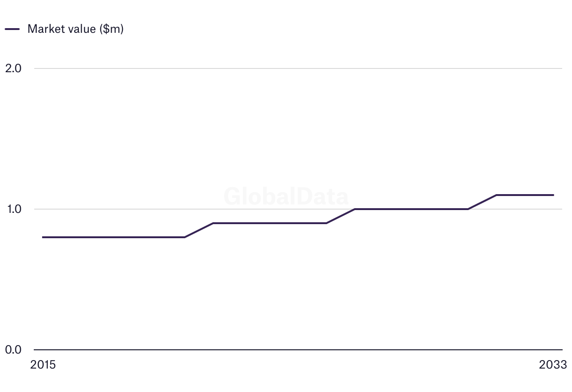Click the GlobalData watermark in chart center
The height and width of the screenshot is (392, 572).
[286, 196]
